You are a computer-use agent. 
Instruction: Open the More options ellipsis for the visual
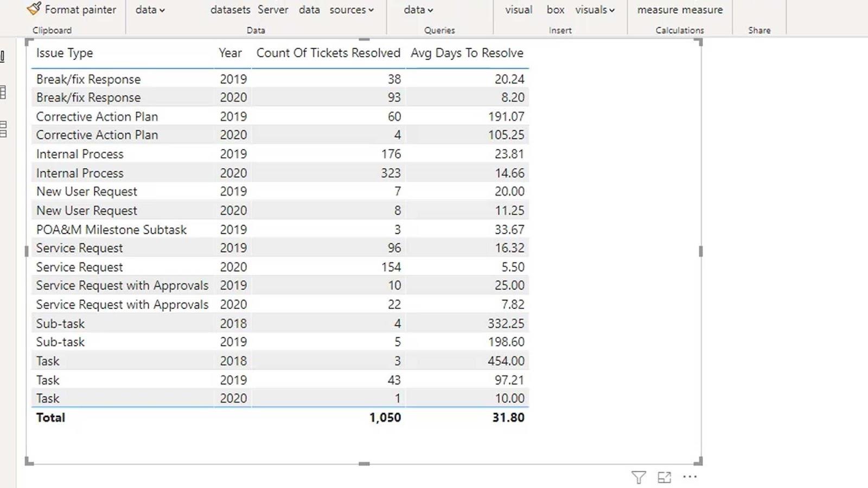(x=690, y=477)
